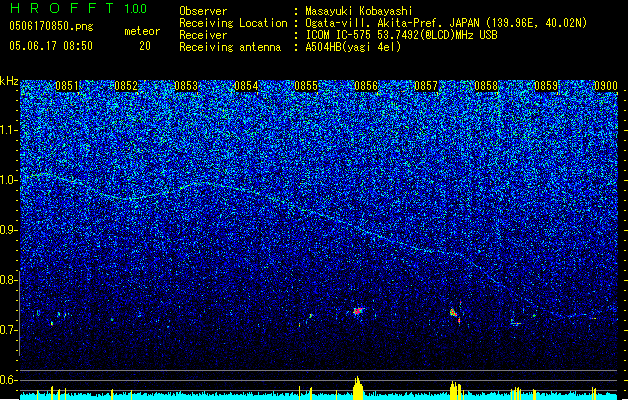
Task: Click the 0854 time marker
Action: (246, 86)
